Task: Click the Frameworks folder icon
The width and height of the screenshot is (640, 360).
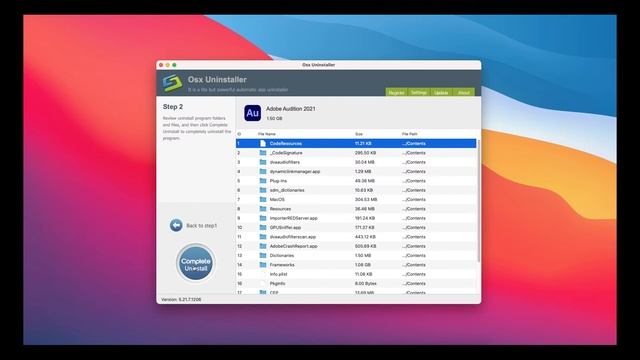Action: [x=263, y=265]
